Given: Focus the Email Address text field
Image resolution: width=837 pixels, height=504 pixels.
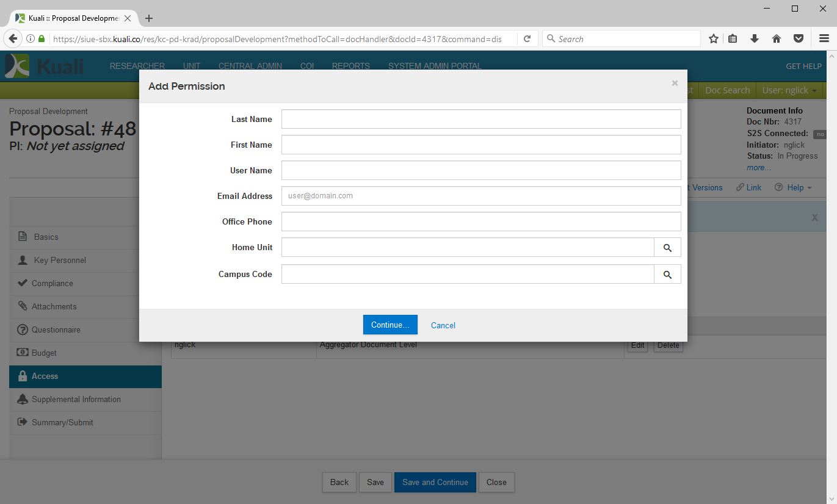Looking at the screenshot, I should click(x=480, y=196).
